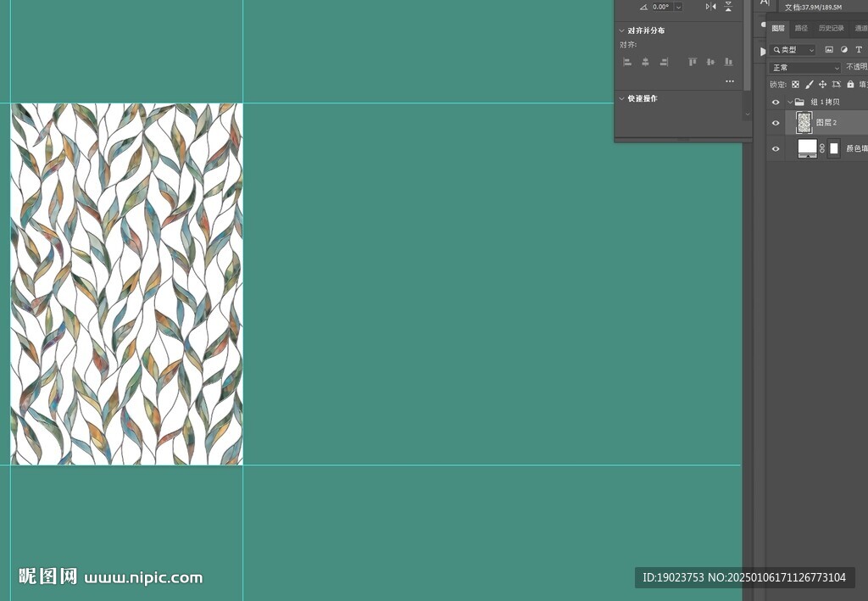Align top edges in 对齐 section
This screenshot has height=601, width=868.
[x=692, y=62]
